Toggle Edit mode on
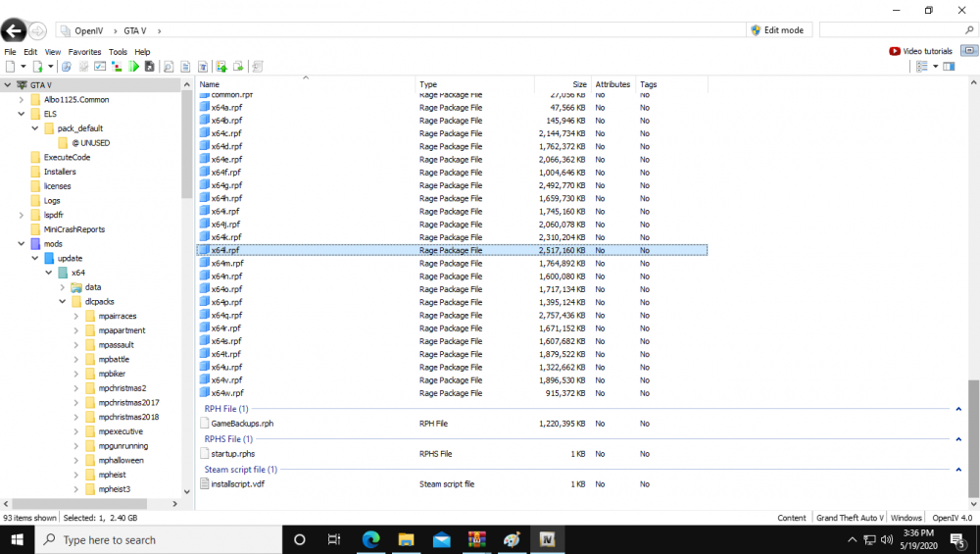The image size is (980, 554). click(777, 30)
